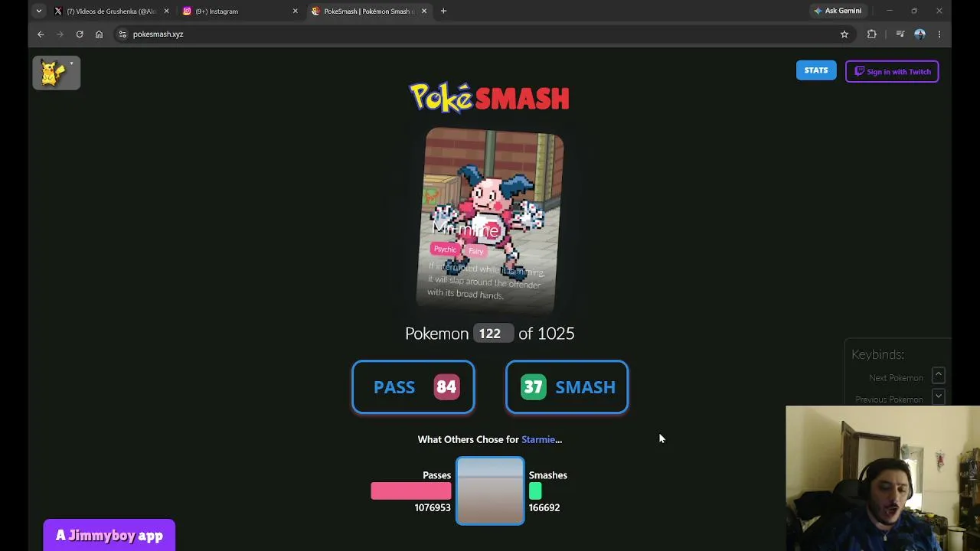
Task: Open the Pikachu avatar dropdown
Action: [x=57, y=73]
